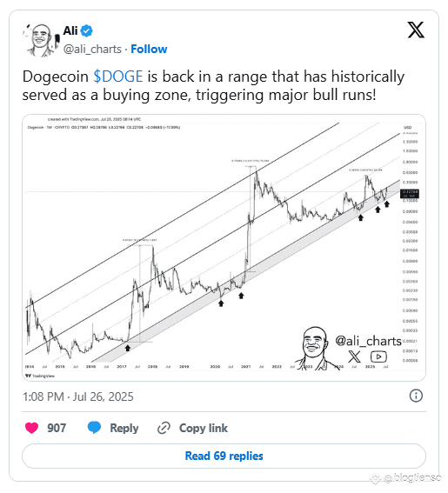Click the Read 69 replies button

click(x=224, y=456)
